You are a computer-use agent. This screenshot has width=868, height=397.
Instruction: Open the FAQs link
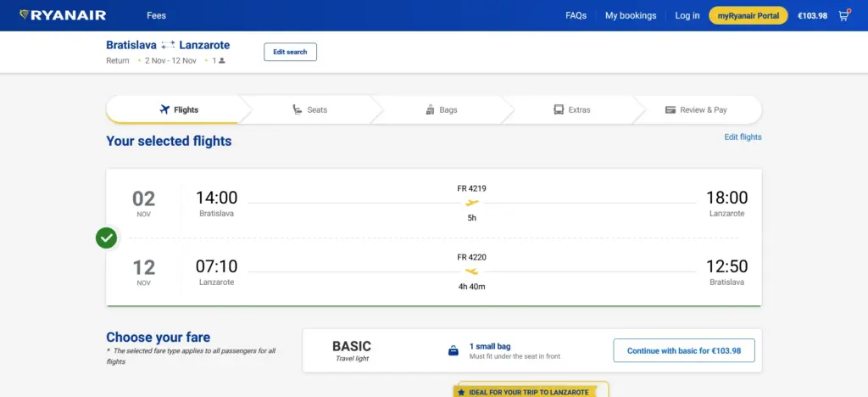[x=576, y=15]
